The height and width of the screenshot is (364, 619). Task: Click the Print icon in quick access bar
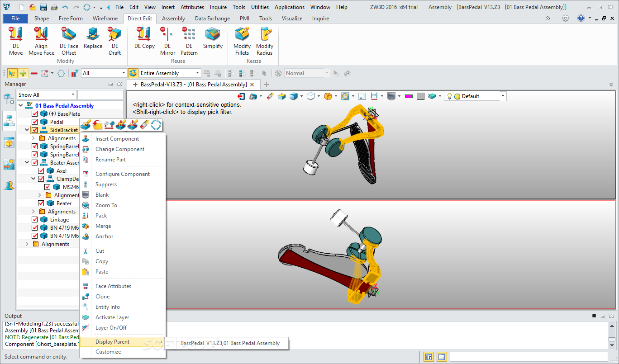point(54,7)
